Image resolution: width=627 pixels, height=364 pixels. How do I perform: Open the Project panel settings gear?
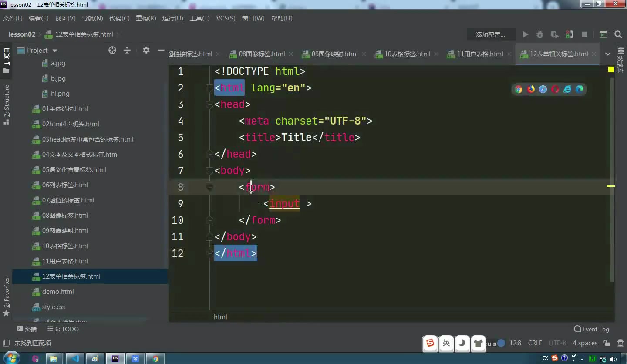coord(146,50)
